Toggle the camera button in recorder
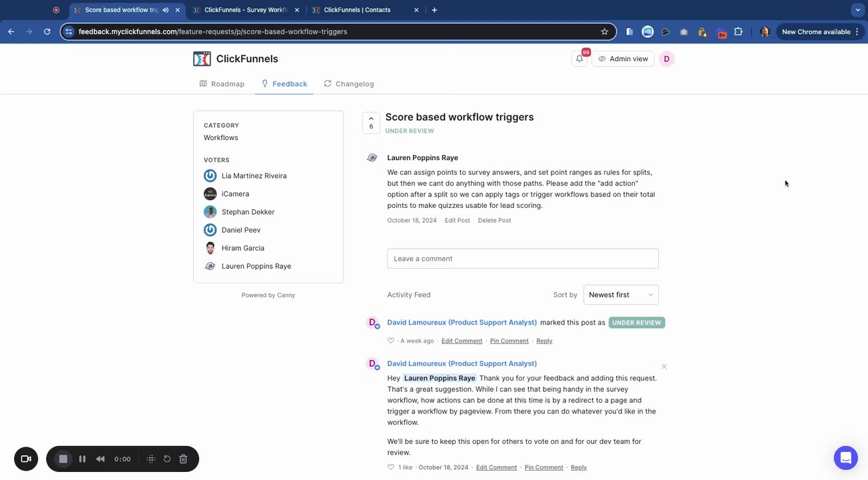Screen dimensions: 868x480 [x=26, y=459]
